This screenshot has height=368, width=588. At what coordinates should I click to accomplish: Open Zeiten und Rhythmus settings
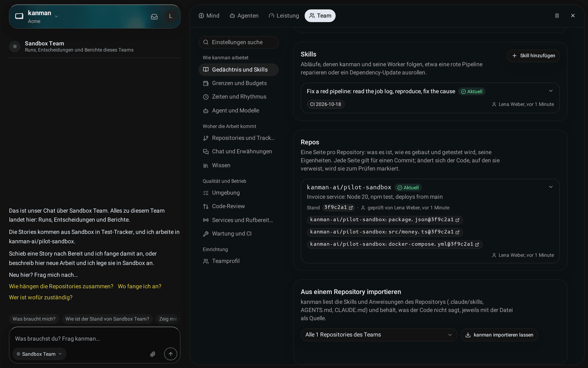[238, 97]
